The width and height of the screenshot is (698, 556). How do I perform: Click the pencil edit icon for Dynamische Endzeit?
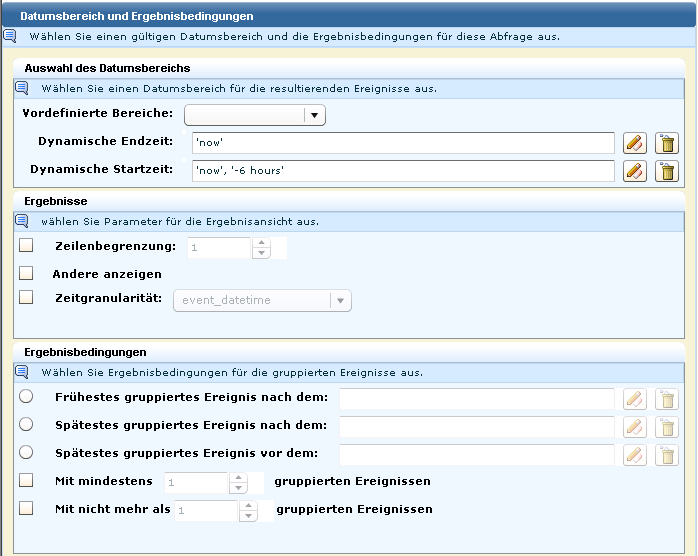coord(634,143)
